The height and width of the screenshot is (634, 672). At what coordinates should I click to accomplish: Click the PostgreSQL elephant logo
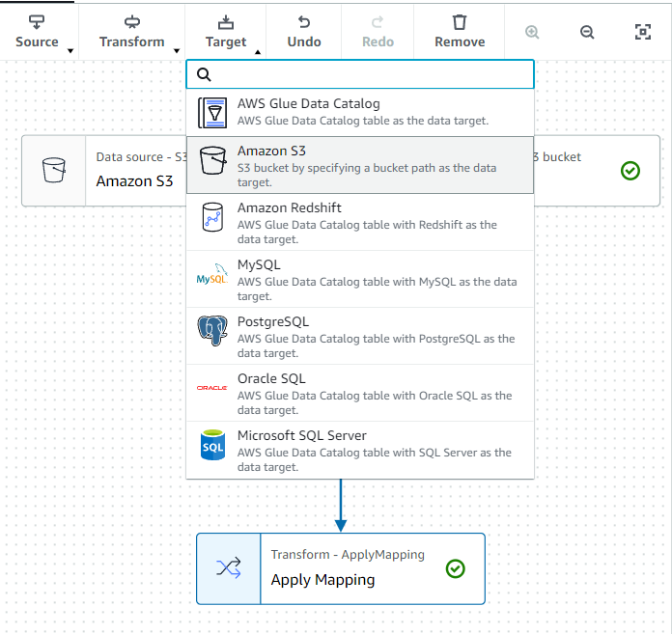pos(212,331)
